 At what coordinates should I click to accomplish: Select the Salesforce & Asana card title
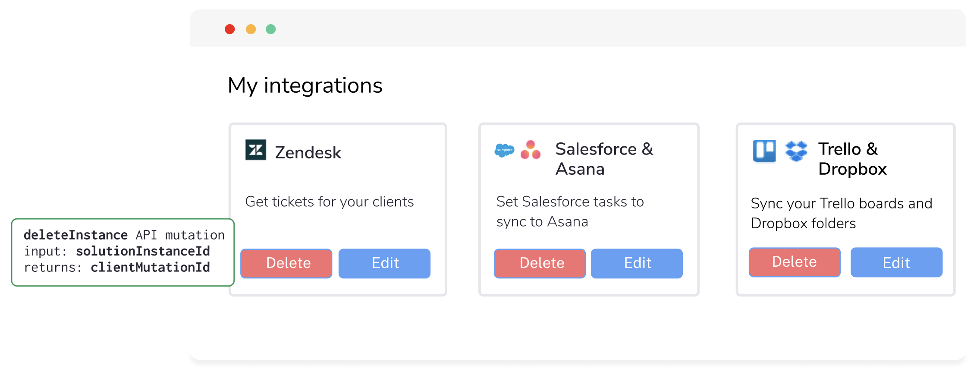[x=604, y=159]
